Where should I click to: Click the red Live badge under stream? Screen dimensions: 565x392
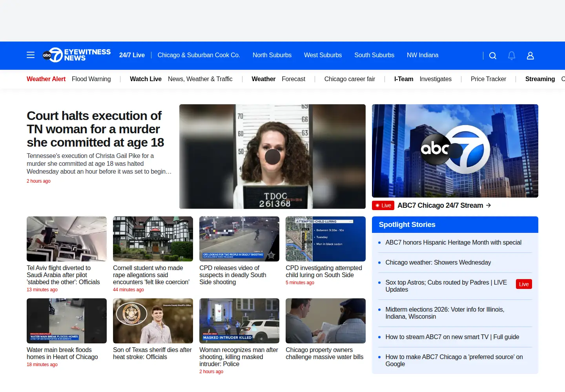[x=383, y=205]
